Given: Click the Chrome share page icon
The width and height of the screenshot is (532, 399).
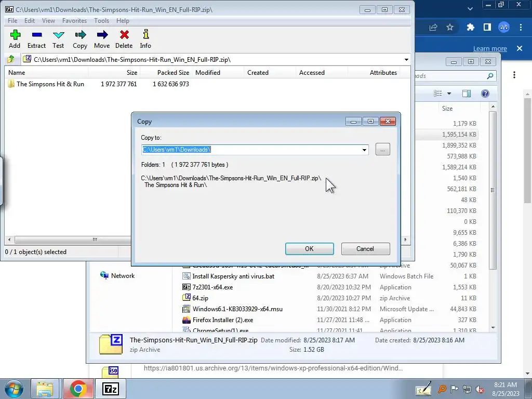Looking at the screenshot, I should click(x=433, y=27).
